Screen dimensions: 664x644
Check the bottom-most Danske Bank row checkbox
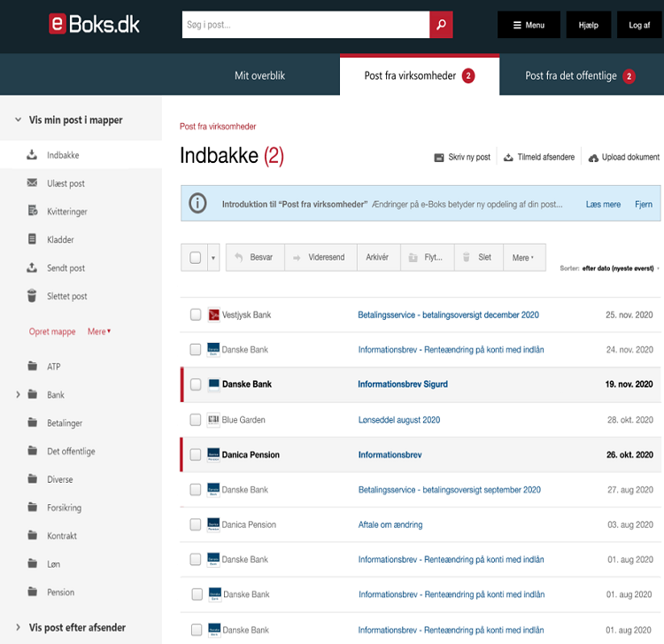197,630
